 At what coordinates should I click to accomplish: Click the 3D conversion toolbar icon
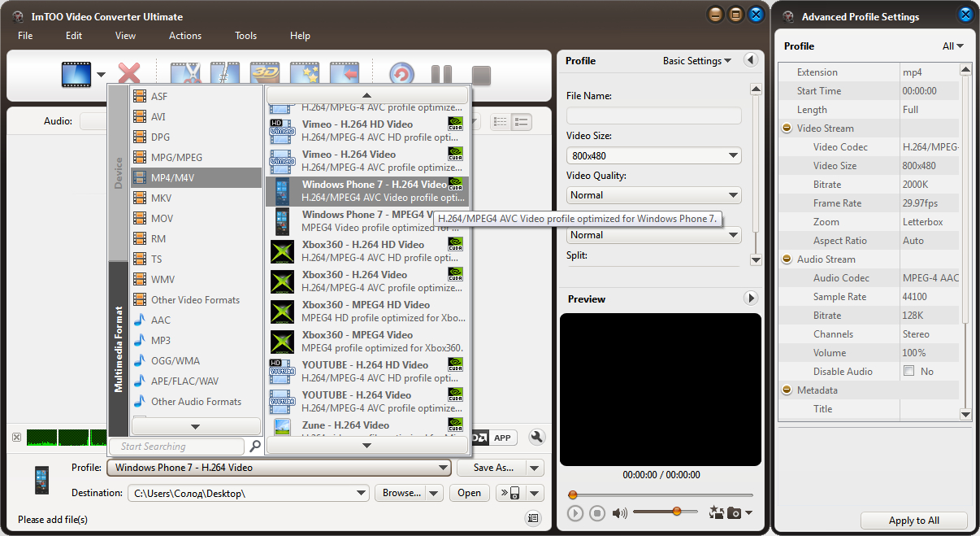click(265, 75)
